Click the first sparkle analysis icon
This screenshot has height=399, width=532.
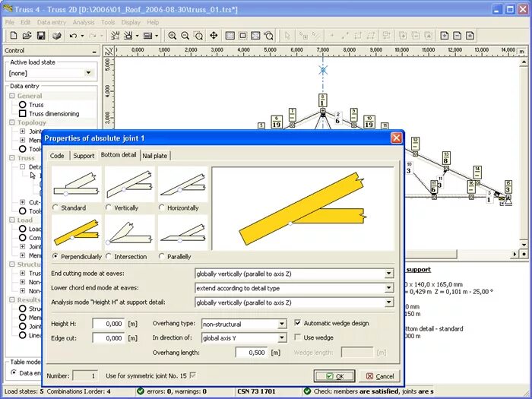pos(115,36)
